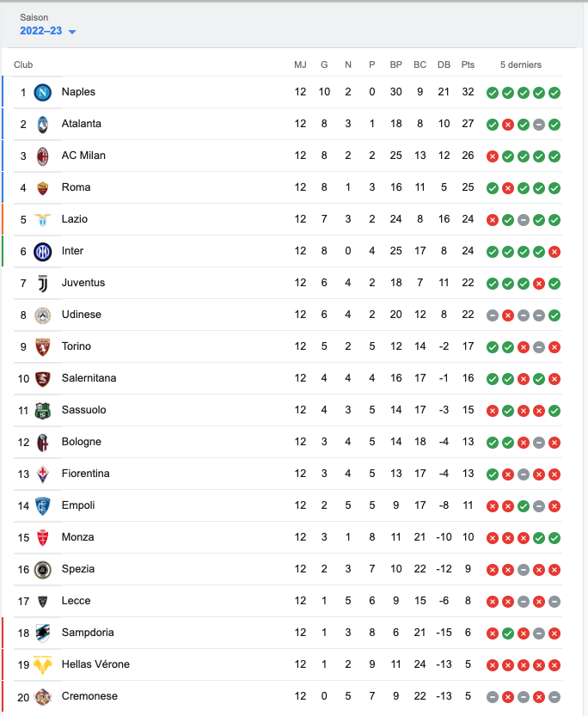Select the Fiorentina crest icon
The image size is (588, 716).
[x=43, y=474]
